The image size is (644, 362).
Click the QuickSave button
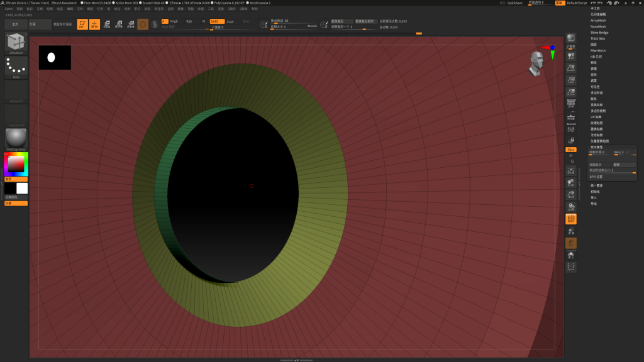[514, 3]
